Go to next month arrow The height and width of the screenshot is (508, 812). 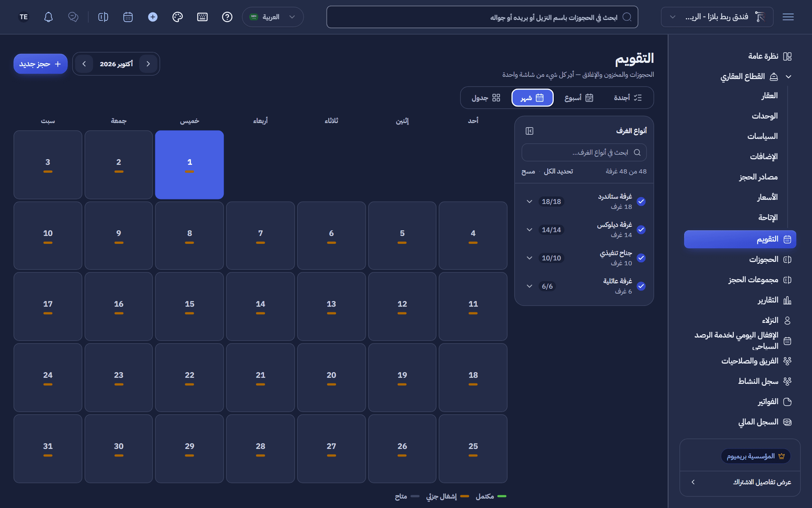point(84,64)
